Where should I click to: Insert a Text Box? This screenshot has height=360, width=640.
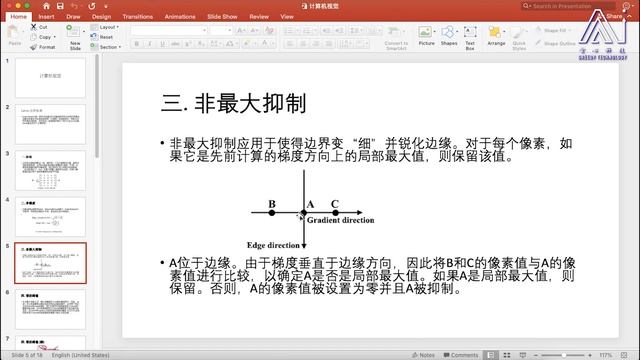[x=470, y=38]
